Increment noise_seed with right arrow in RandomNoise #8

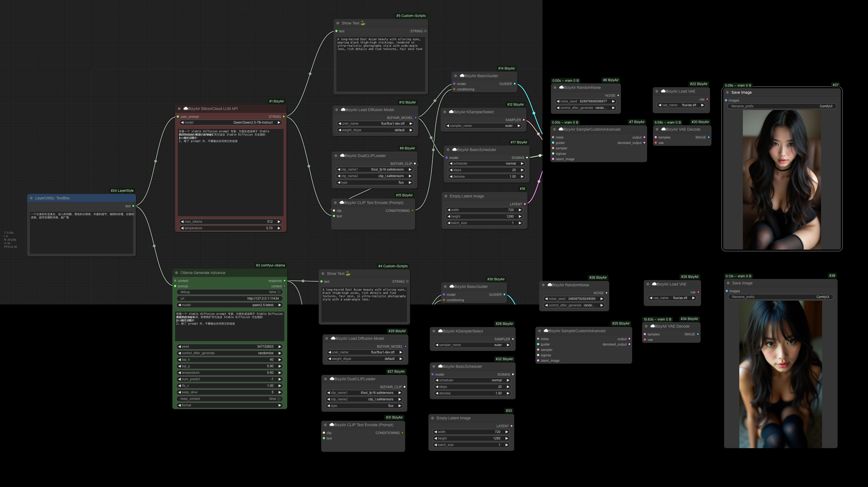point(614,101)
